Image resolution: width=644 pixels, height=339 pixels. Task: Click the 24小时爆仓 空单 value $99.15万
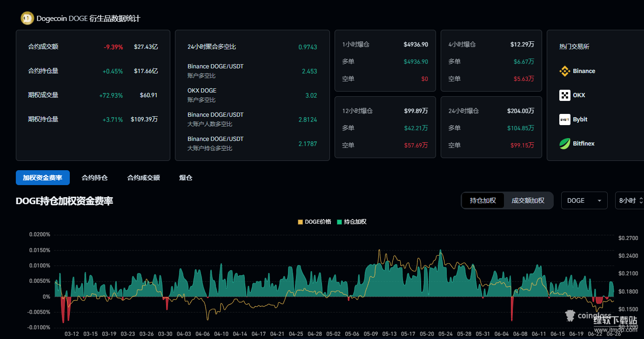[522, 146]
